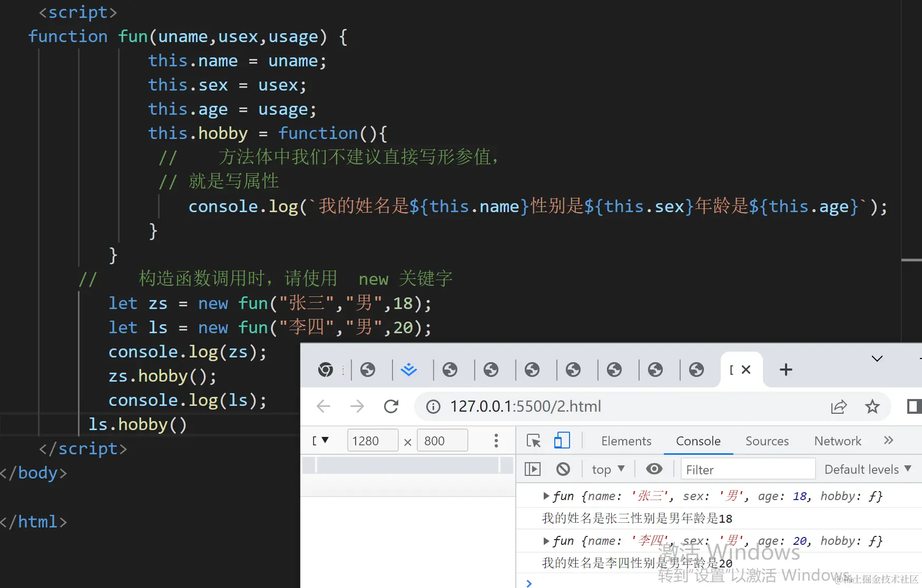922x588 pixels.
Task: Open the Sources panel
Action: (767, 441)
